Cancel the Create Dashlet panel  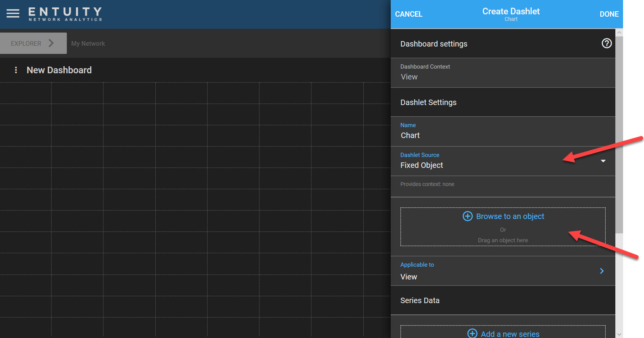(x=409, y=14)
